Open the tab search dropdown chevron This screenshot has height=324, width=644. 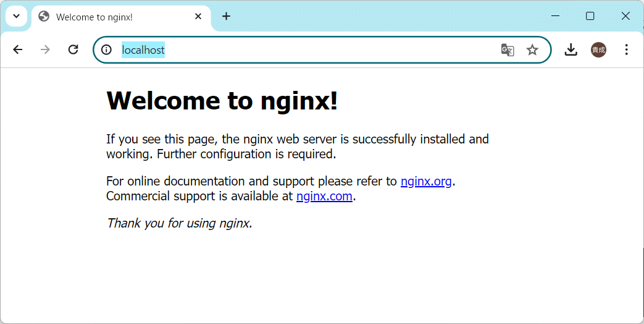17,17
